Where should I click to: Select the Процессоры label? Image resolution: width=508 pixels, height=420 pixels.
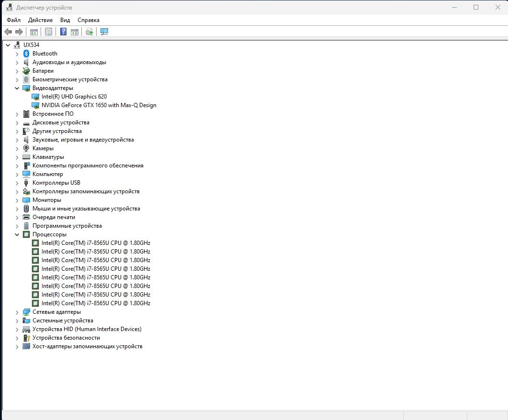click(49, 234)
